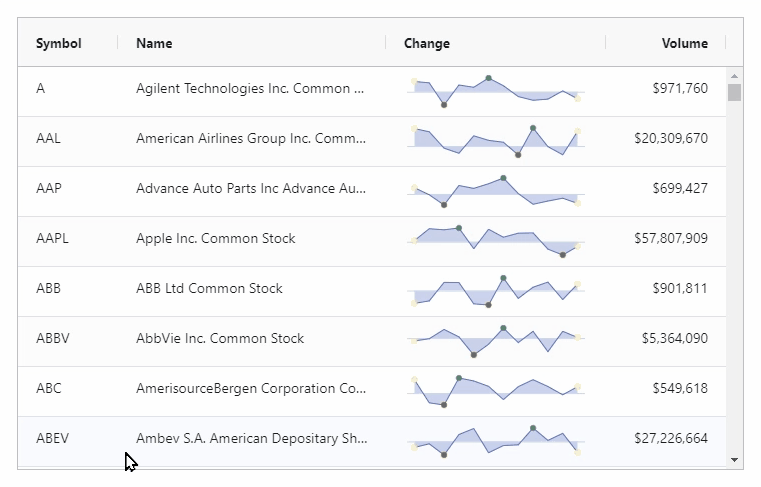Click the Change column header
761x487 pixels.
(x=427, y=43)
